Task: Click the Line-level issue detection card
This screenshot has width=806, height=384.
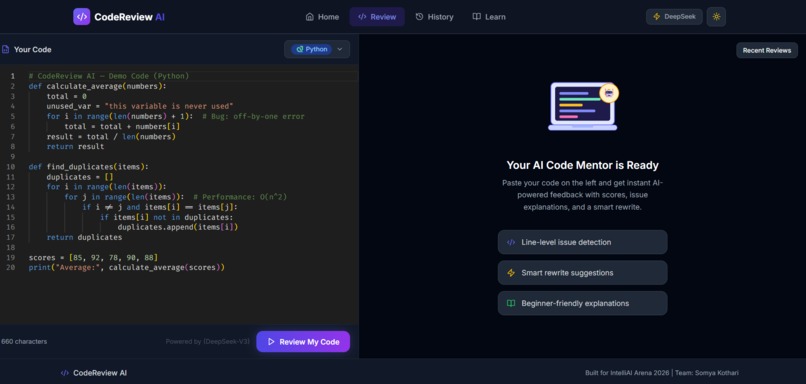Action: pyautogui.click(x=582, y=242)
